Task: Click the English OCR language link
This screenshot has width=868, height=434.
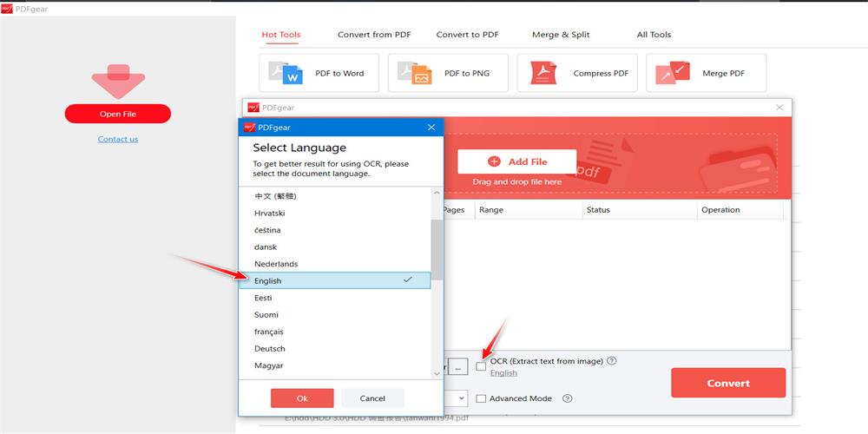Action: (503, 373)
